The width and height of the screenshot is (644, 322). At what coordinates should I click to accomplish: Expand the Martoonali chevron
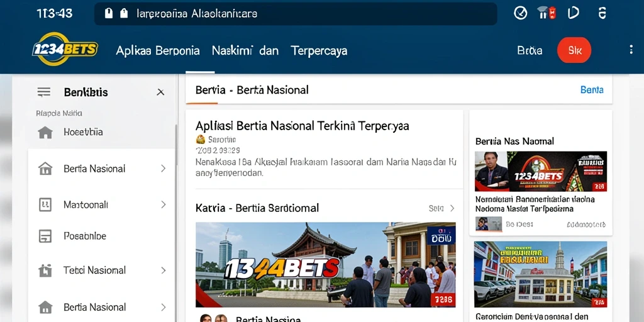point(163,204)
